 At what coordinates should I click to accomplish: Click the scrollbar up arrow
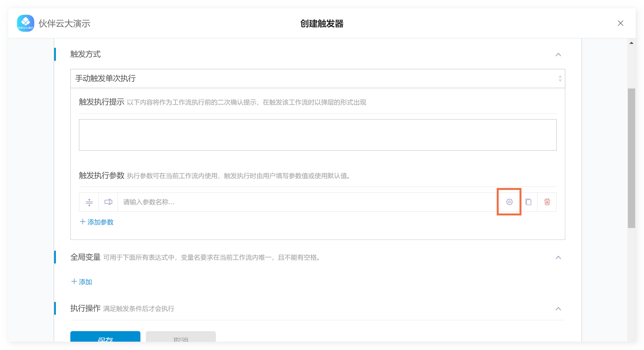631,43
